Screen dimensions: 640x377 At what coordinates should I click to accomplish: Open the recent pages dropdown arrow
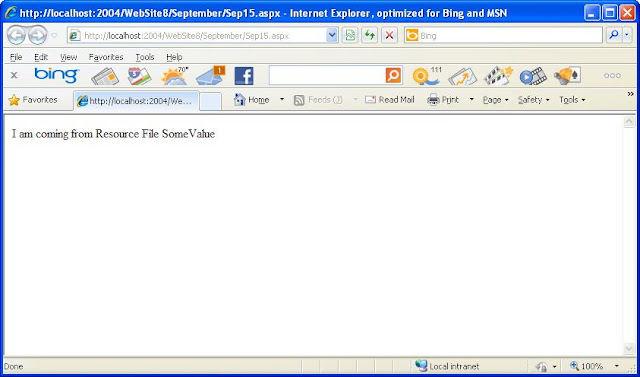click(x=54, y=35)
